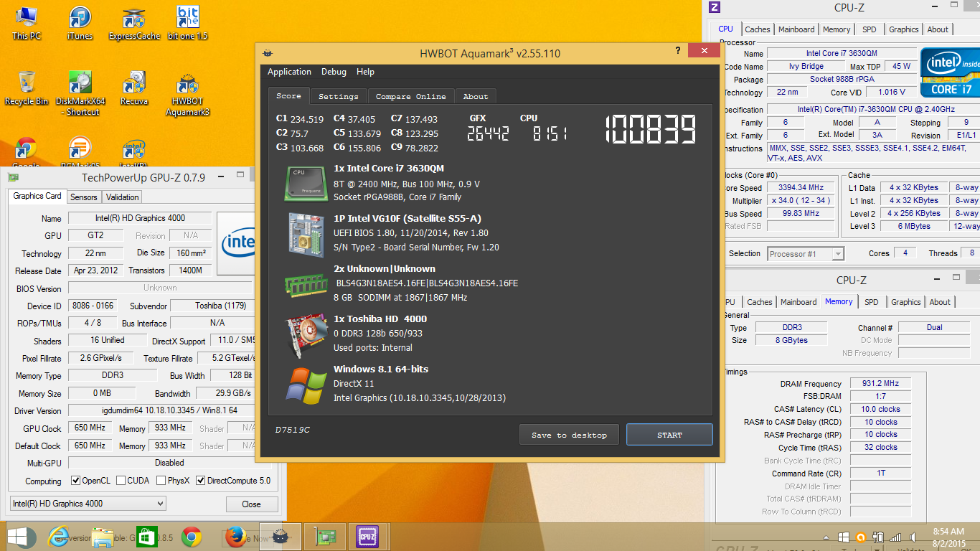The height and width of the screenshot is (551, 980).
Task: Open the Debug menu
Action: pyautogui.click(x=334, y=72)
